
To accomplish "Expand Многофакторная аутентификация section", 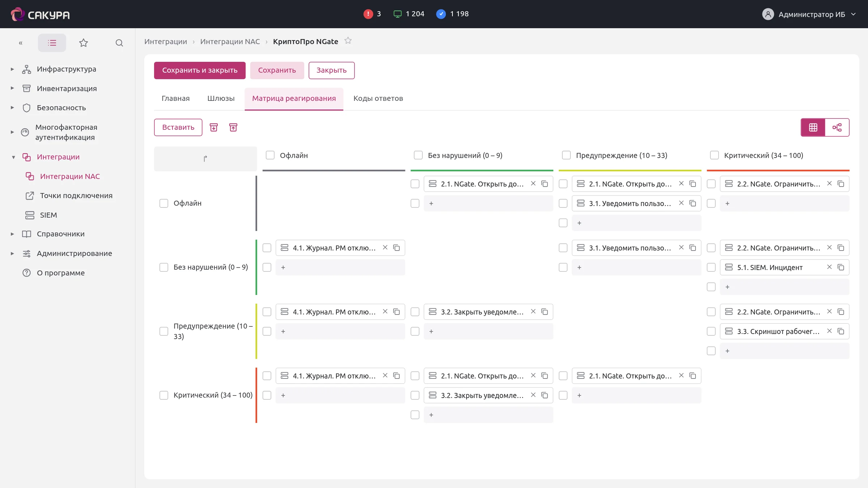I will 12,132.
